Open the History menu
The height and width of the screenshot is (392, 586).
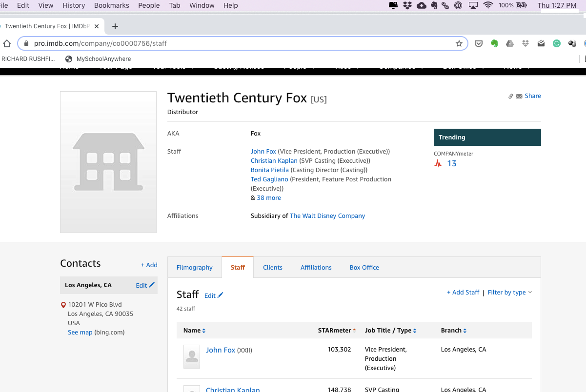point(74,5)
